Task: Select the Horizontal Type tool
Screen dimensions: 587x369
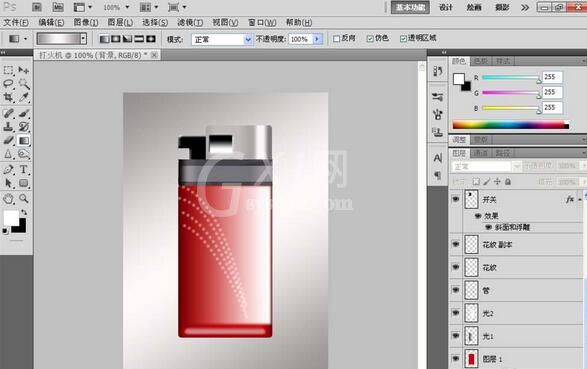Action: point(24,169)
